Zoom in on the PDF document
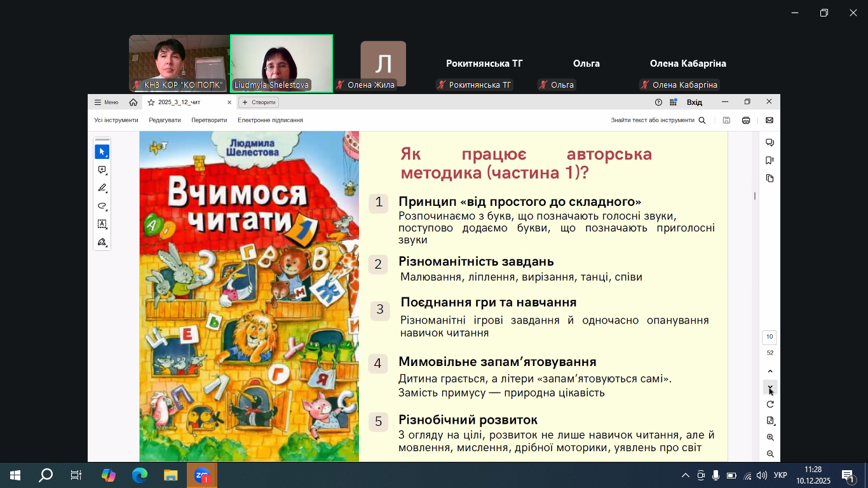This screenshot has width=868, height=488. tap(770, 437)
